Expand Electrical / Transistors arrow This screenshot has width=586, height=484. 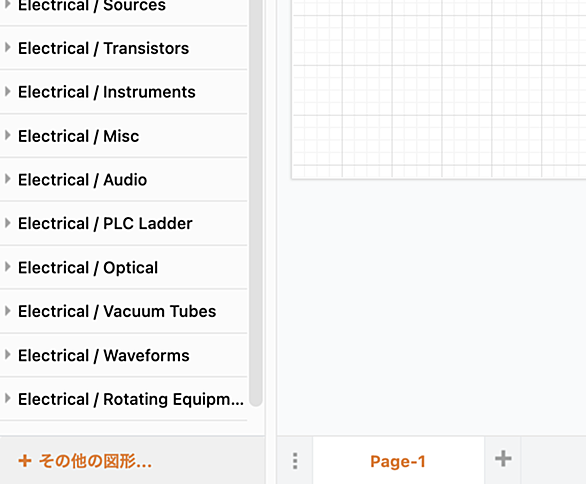pos(7,47)
